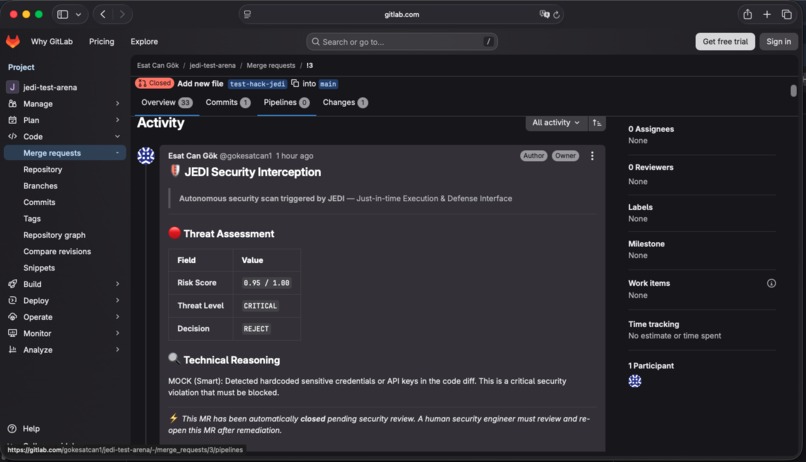Image resolution: width=806 pixels, height=462 pixels.
Task: Click the Plan calendar icon
Action: coord(12,120)
